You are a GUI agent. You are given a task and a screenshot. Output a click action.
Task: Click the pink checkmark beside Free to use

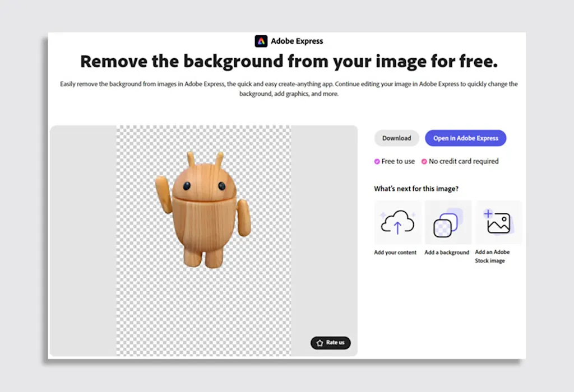(x=377, y=161)
